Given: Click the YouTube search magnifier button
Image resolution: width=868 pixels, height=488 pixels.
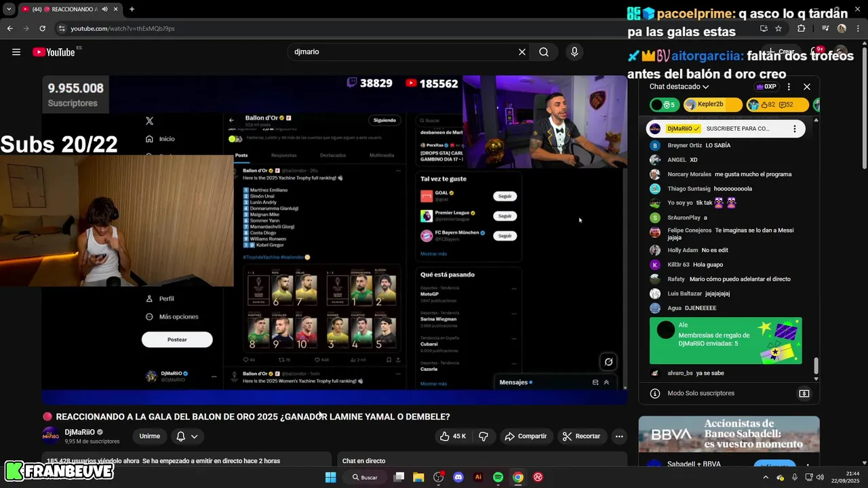Looking at the screenshot, I should click(544, 52).
